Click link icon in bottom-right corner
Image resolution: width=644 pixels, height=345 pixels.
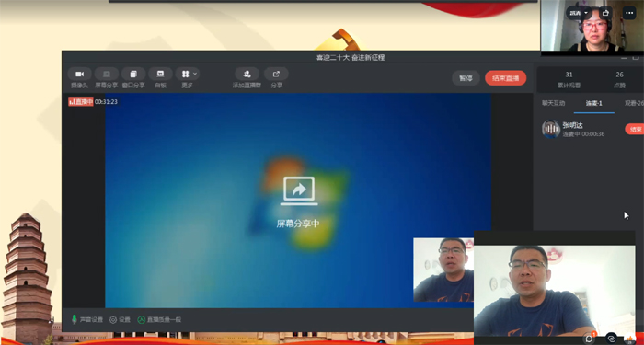click(x=611, y=339)
